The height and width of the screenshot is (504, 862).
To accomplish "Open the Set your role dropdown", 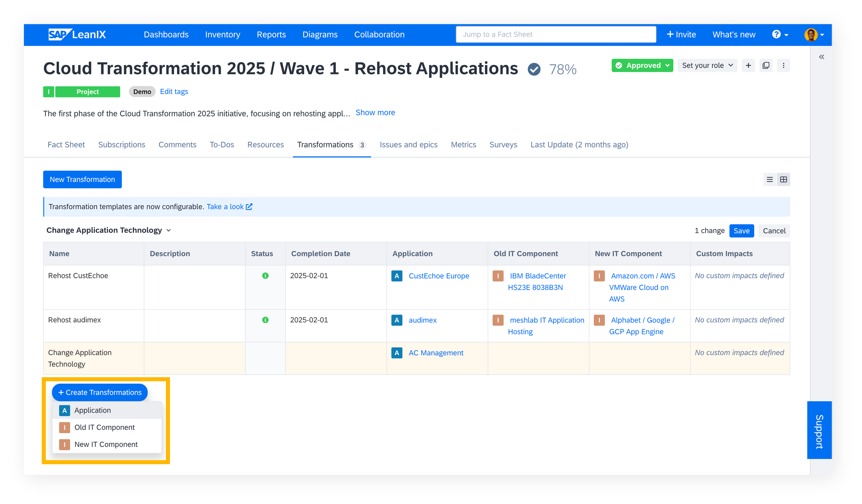I will 707,65.
